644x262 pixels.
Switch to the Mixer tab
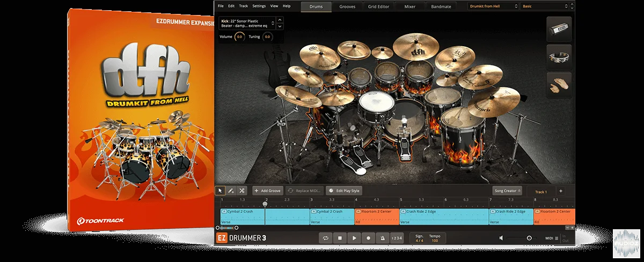[409, 6]
